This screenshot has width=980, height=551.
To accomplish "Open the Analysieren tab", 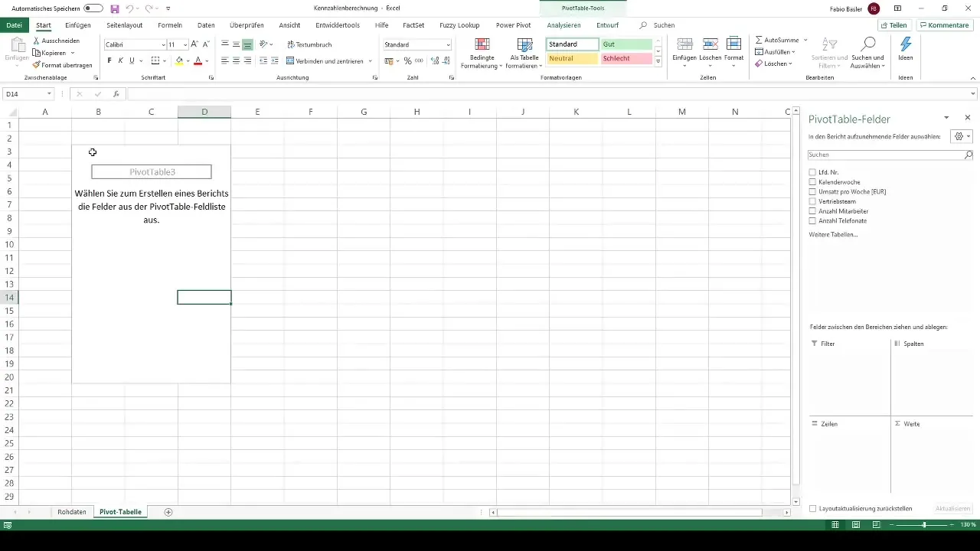I will pyautogui.click(x=563, y=25).
